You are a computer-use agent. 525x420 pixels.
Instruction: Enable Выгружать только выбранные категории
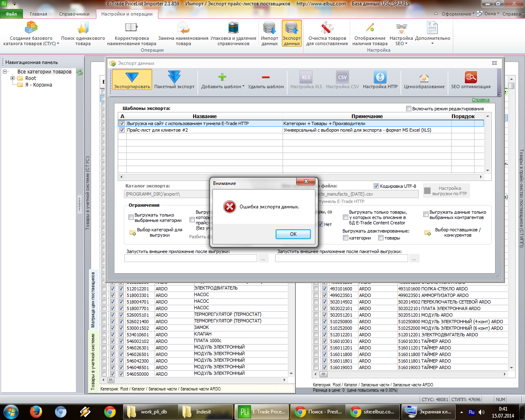[x=131, y=217]
